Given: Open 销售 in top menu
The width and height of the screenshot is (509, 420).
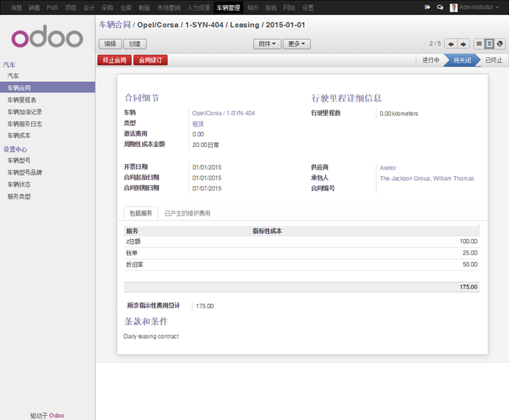Looking at the screenshot, I should tap(34, 8).
